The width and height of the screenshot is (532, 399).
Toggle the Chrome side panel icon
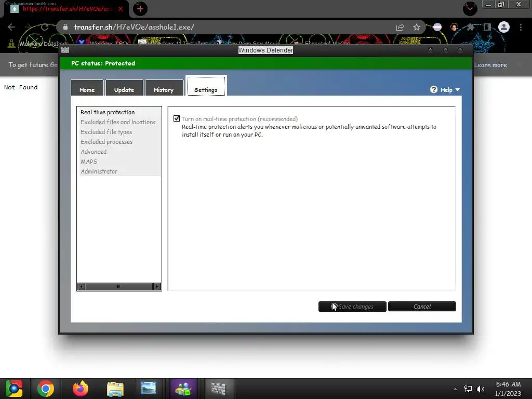[487, 27]
